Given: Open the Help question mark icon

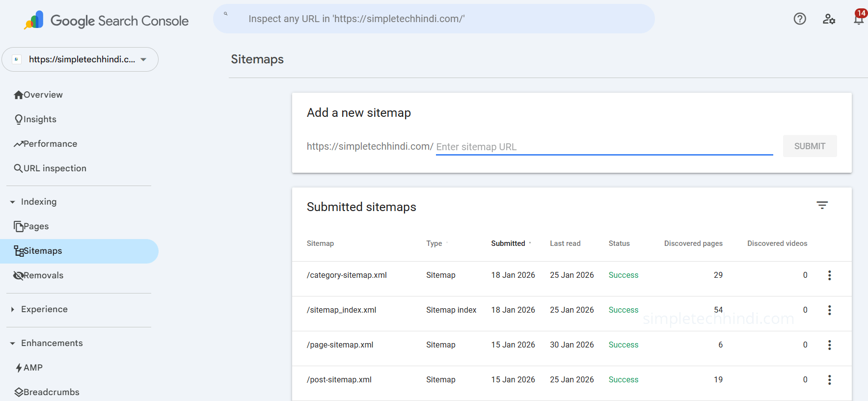Looking at the screenshot, I should 800,19.
